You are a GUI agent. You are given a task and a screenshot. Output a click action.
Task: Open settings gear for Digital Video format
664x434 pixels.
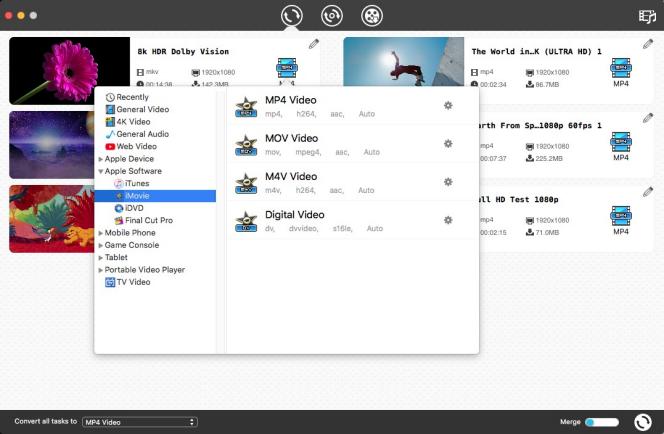pyautogui.click(x=448, y=220)
